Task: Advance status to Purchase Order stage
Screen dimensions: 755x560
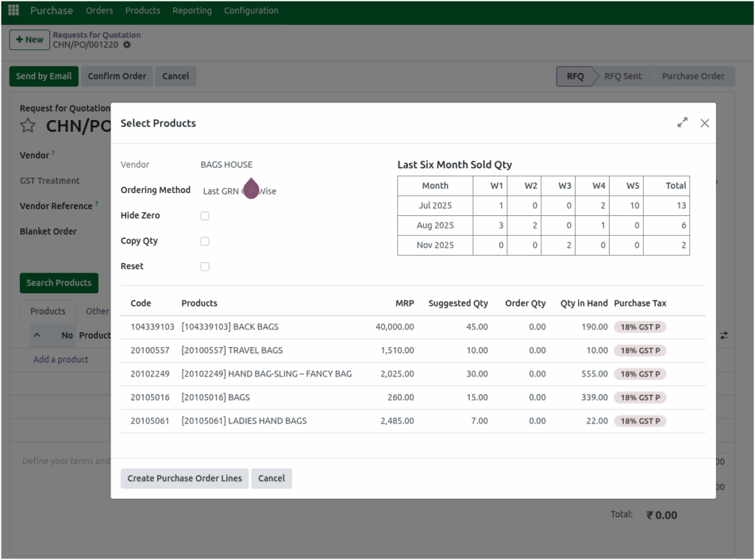Action: 692,76
